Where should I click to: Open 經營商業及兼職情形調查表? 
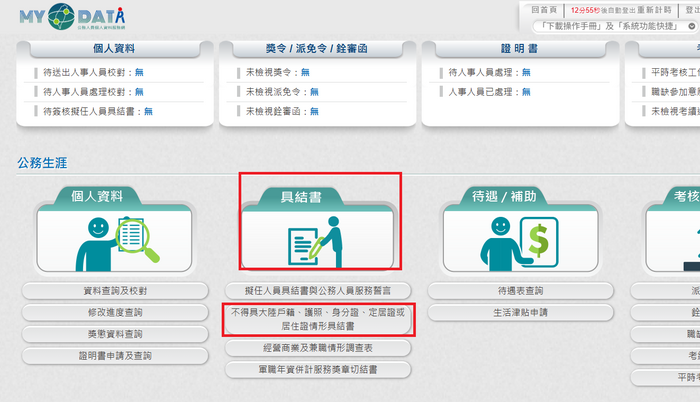318,348
